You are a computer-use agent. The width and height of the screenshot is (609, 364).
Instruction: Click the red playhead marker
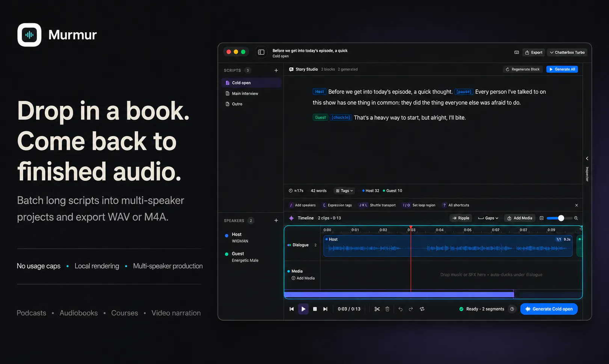pyautogui.click(x=411, y=228)
